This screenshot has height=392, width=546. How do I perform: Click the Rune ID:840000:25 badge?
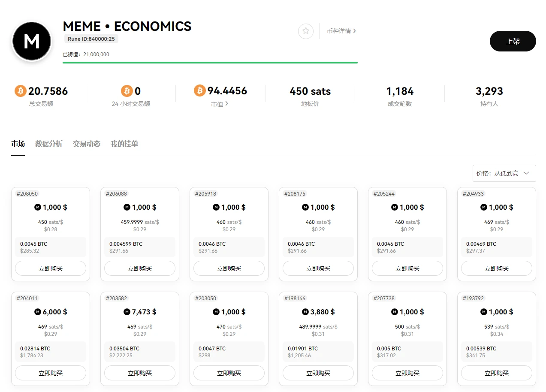[91, 39]
